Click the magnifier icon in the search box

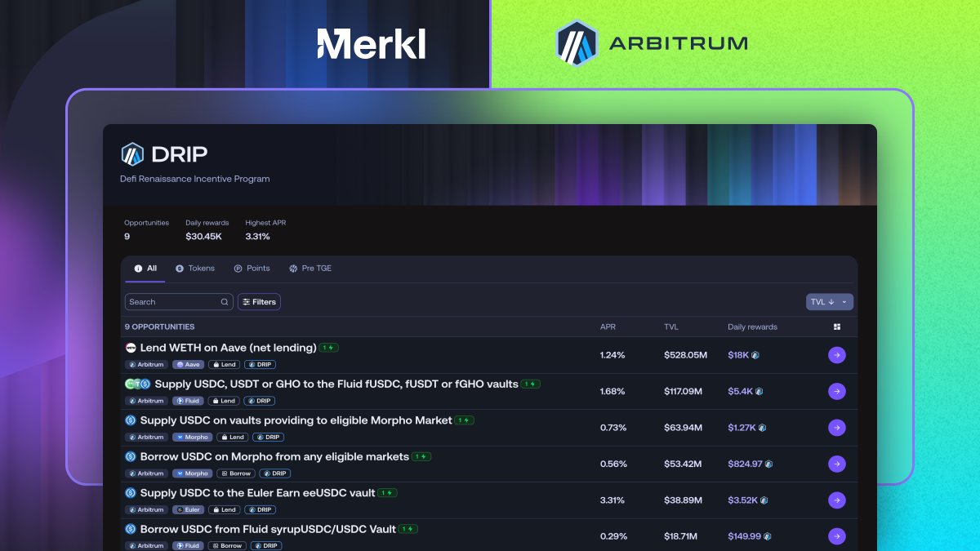pos(225,302)
